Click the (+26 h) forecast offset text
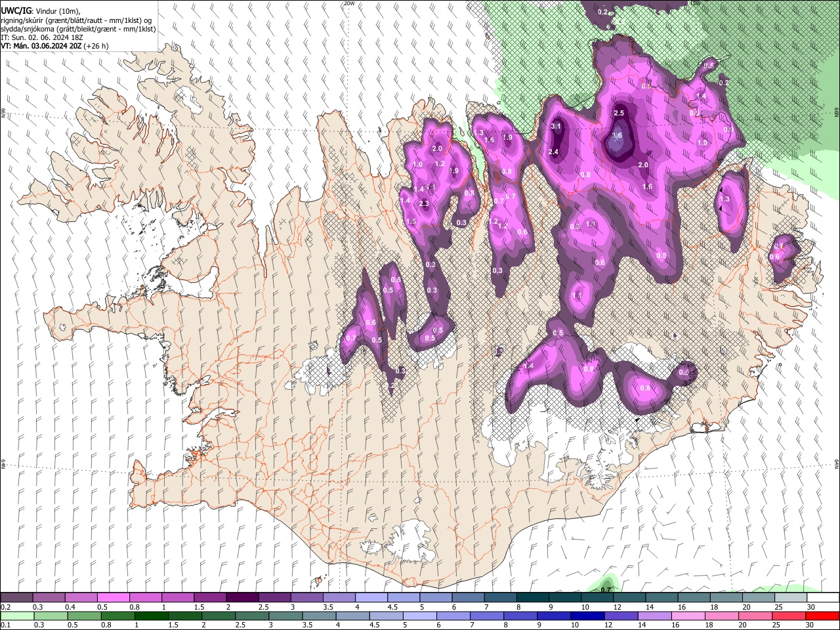 [96, 46]
